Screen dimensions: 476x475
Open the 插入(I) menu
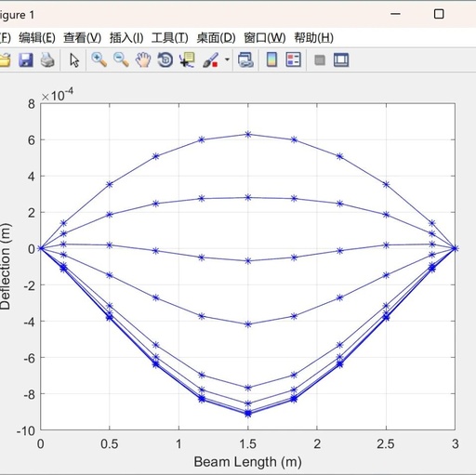tap(126, 38)
